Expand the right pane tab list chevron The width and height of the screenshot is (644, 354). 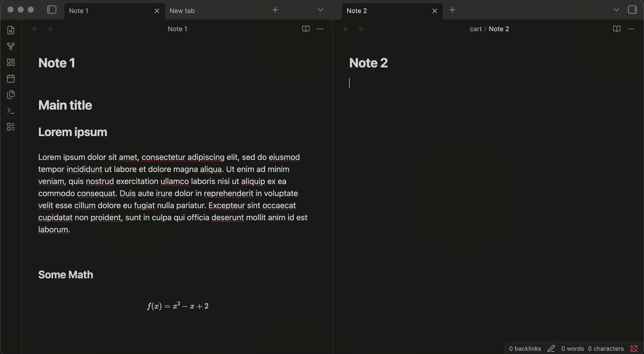(x=616, y=10)
